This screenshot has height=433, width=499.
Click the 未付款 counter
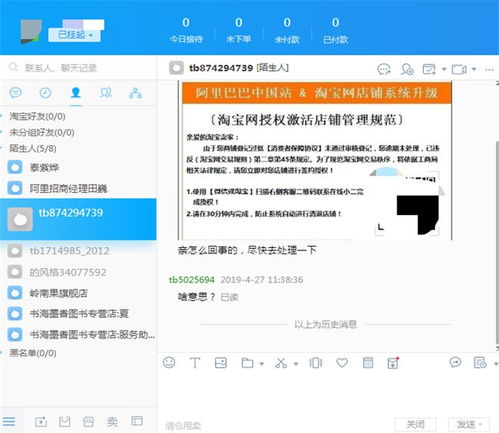(x=287, y=30)
